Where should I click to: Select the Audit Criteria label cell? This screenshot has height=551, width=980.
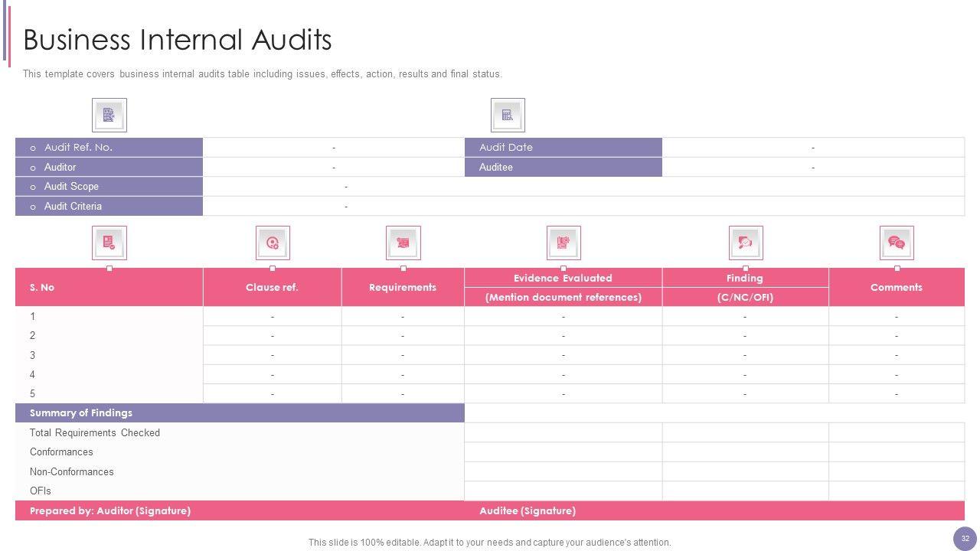click(109, 207)
